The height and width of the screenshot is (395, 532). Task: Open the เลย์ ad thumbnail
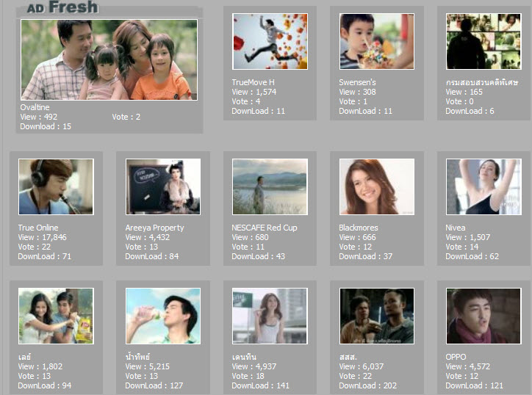click(56, 316)
